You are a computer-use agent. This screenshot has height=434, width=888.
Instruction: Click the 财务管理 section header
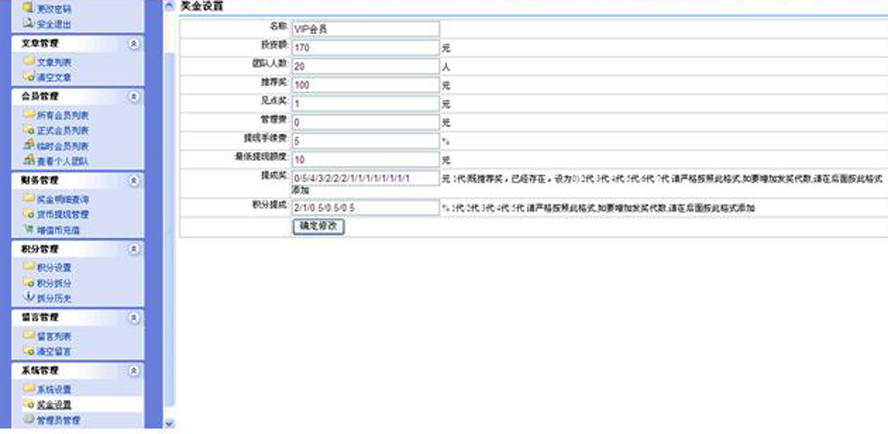(x=78, y=180)
